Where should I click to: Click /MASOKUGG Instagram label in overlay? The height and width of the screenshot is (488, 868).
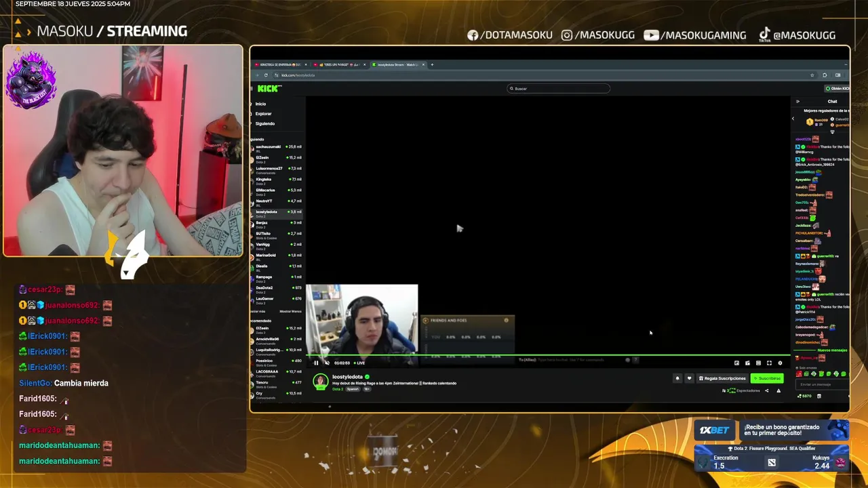click(598, 35)
